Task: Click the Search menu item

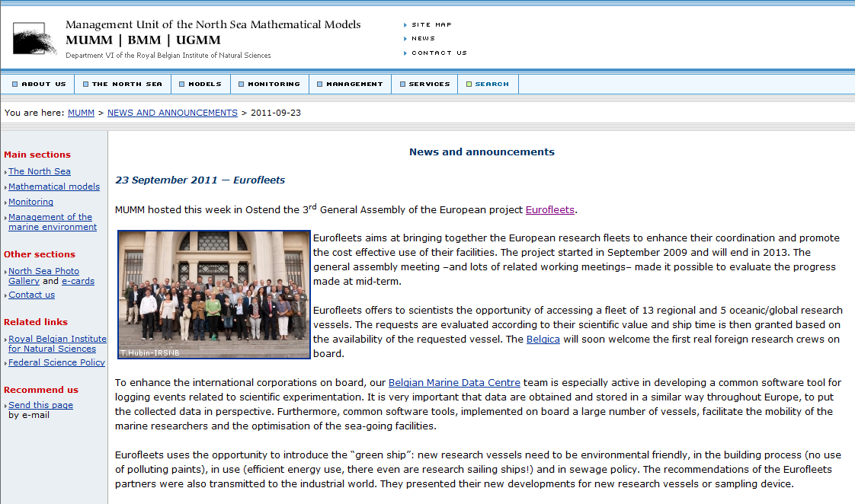Action: click(488, 85)
